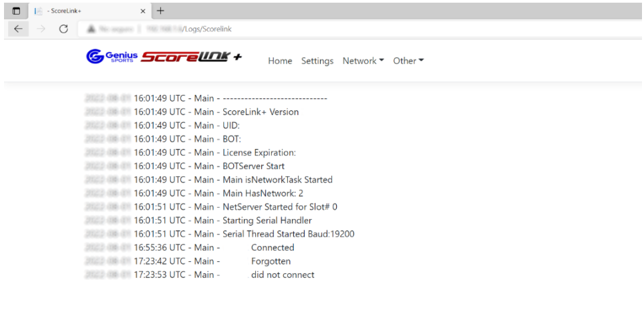The image size is (644, 310).
Task: Click the browser forward arrow
Action: [x=41, y=29]
